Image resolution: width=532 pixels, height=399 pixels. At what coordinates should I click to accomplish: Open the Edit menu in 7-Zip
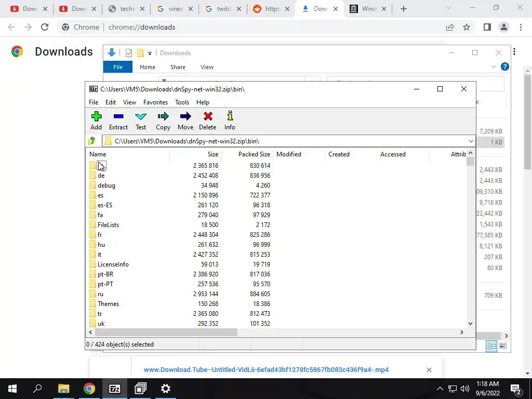111,102
